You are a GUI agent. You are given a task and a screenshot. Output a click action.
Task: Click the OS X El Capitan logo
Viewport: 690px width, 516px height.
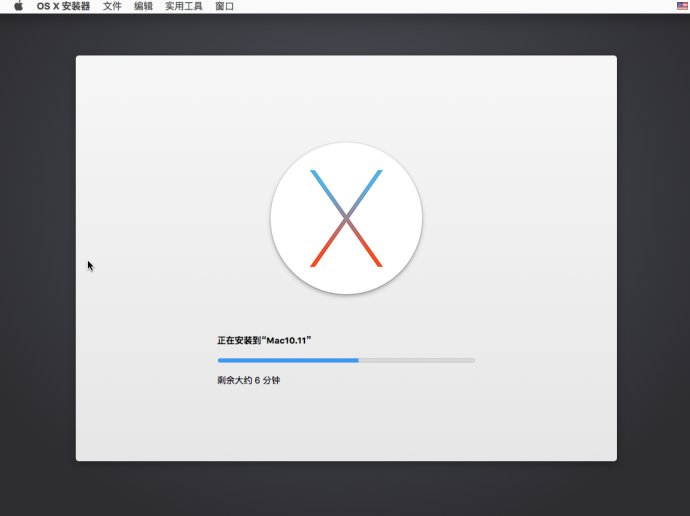click(x=346, y=218)
